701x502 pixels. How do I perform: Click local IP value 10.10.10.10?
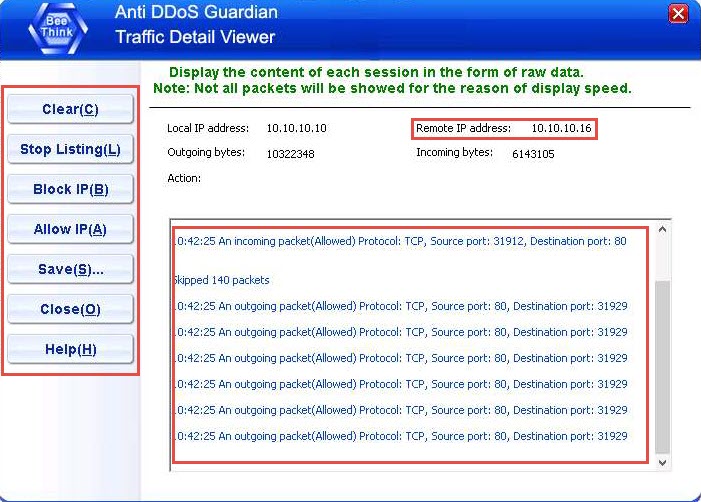296,128
